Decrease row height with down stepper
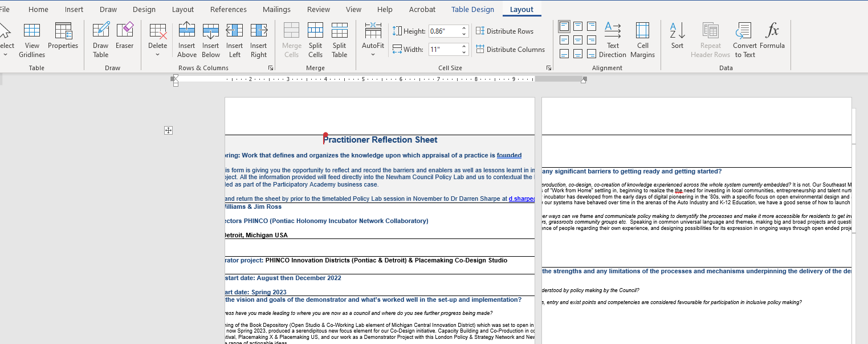 click(x=464, y=35)
